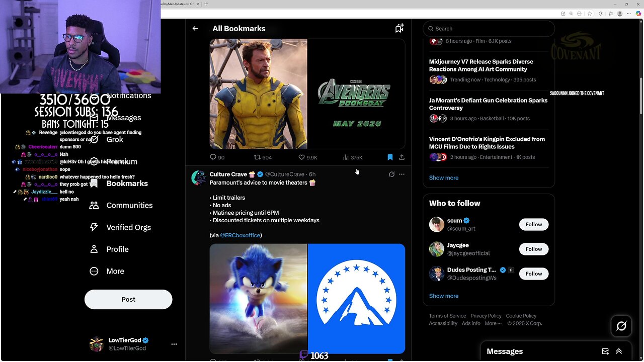644x362 pixels.
Task: Open the @ERCboxoffice mention link
Action: [240, 235]
